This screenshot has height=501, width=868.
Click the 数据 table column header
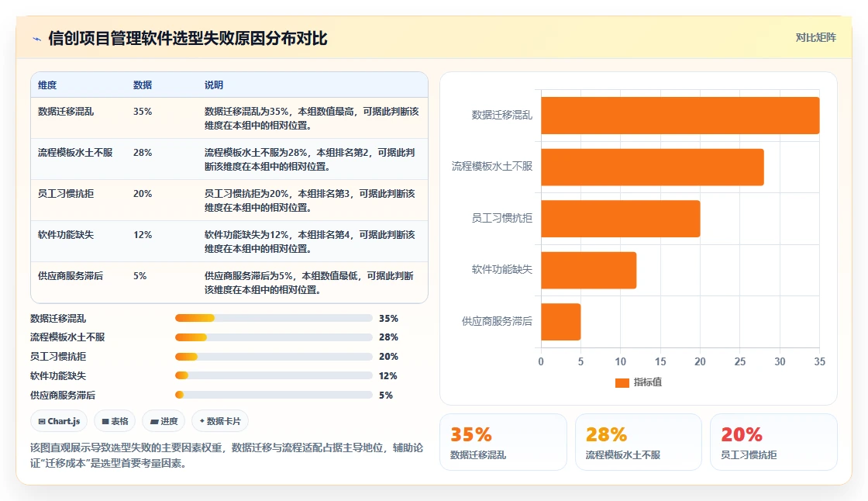(143, 85)
